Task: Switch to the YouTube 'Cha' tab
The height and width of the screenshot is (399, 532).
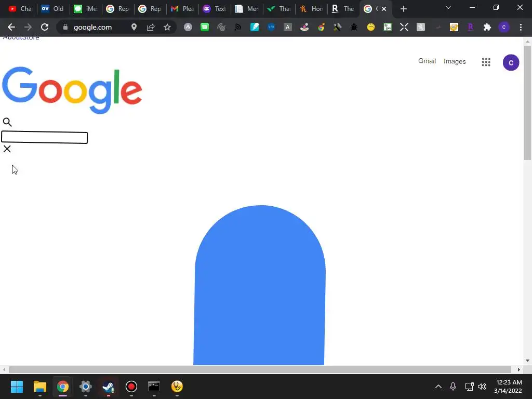Action: pyautogui.click(x=20, y=9)
